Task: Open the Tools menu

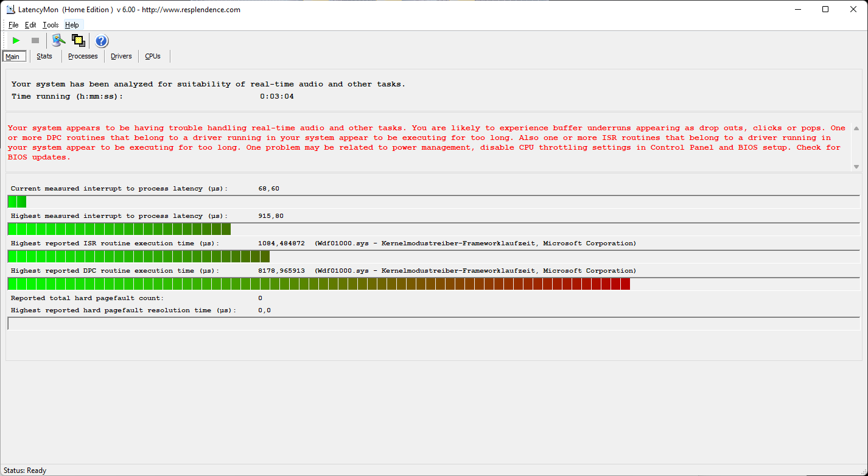Action: [x=51, y=25]
